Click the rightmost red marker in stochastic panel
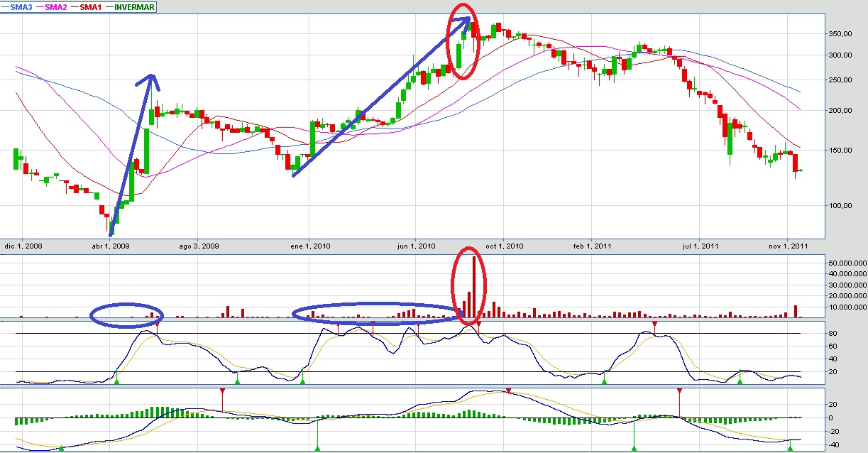The width and height of the screenshot is (868, 453). 654,324
